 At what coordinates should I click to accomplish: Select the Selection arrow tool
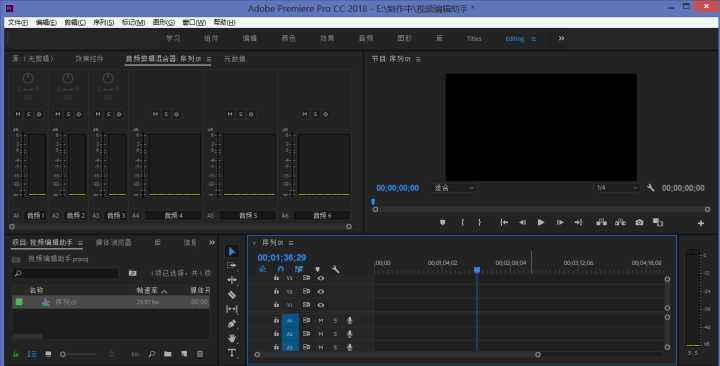click(x=231, y=252)
